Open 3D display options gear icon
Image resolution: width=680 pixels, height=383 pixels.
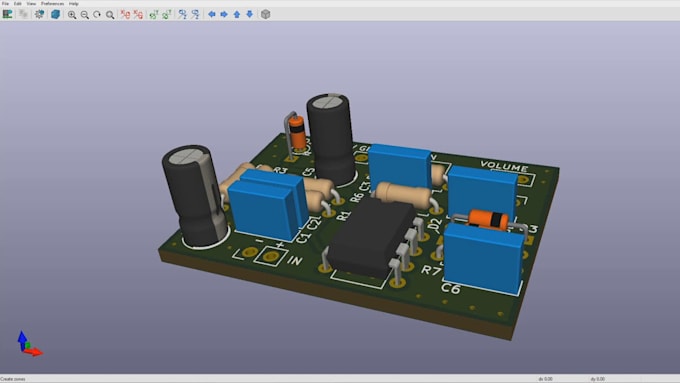[39, 14]
